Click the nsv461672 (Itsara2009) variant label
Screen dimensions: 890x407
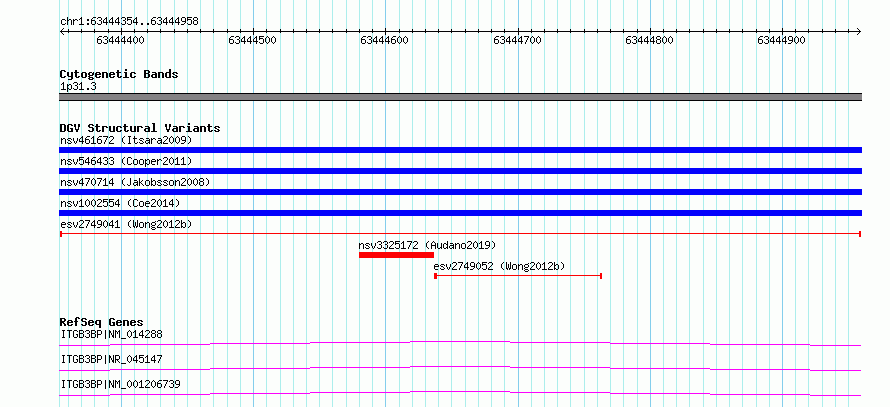click(126, 140)
